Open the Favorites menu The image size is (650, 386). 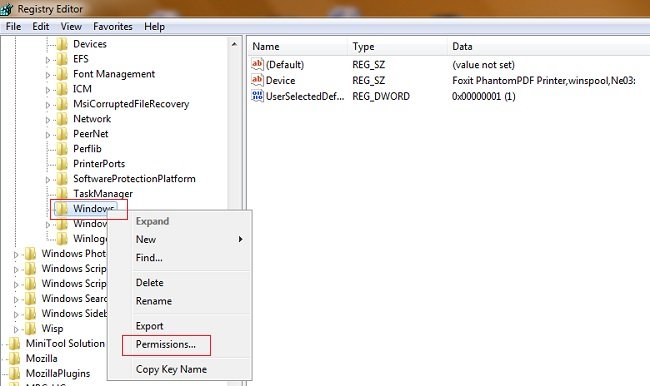pos(113,27)
